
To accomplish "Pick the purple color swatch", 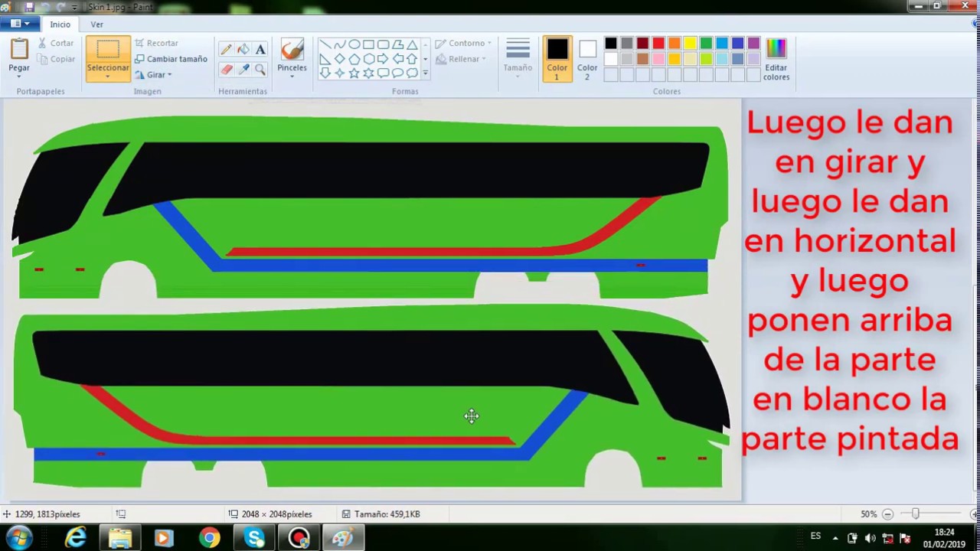I will (x=753, y=44).
